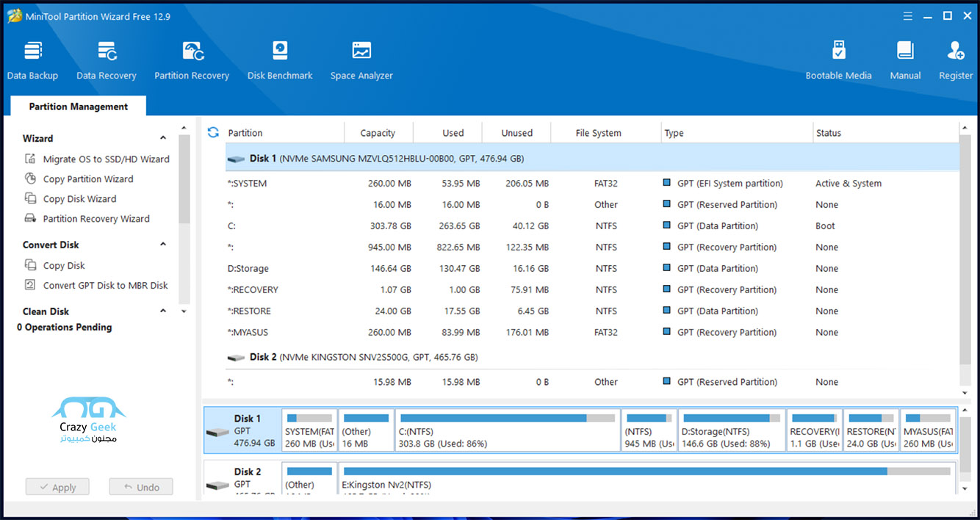The width and height of the screenshot is (980, 520).
Task: Refresh the partition list
Action: [213, 132]
